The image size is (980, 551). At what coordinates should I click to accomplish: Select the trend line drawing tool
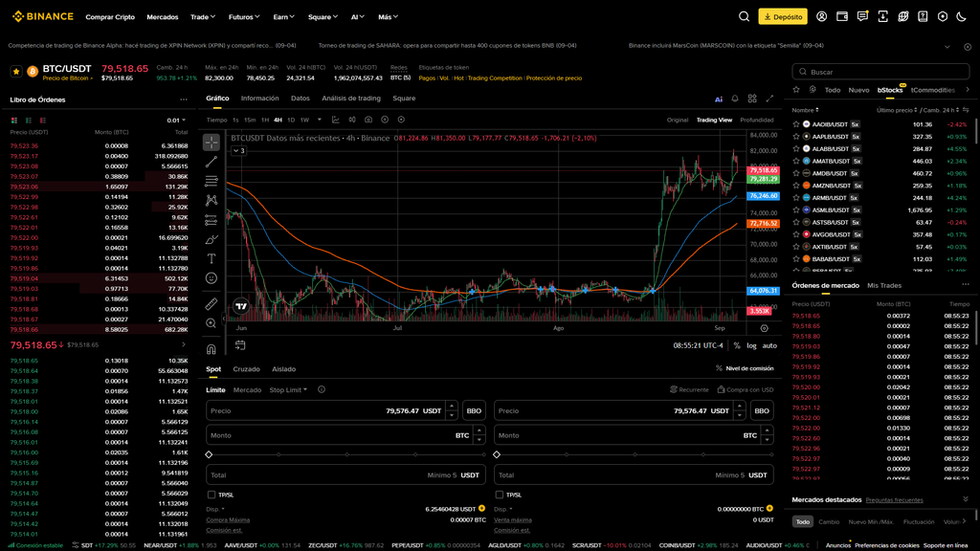212,162
